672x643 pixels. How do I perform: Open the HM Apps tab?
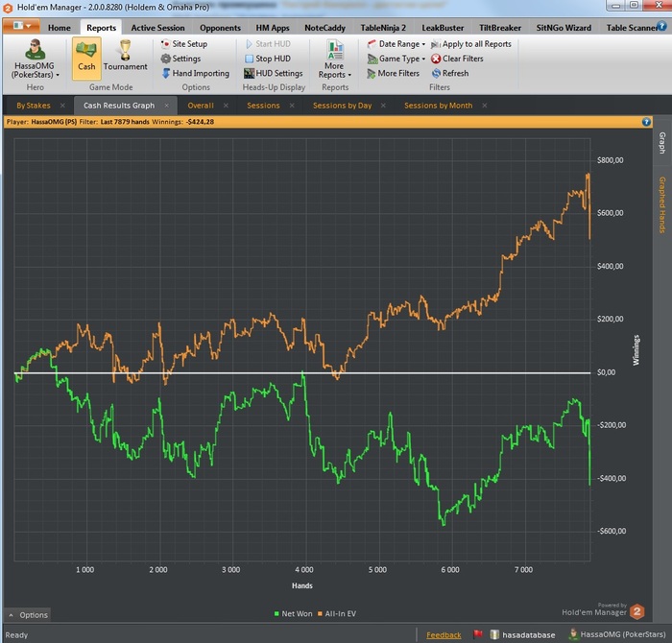click(x=273, y=28)
